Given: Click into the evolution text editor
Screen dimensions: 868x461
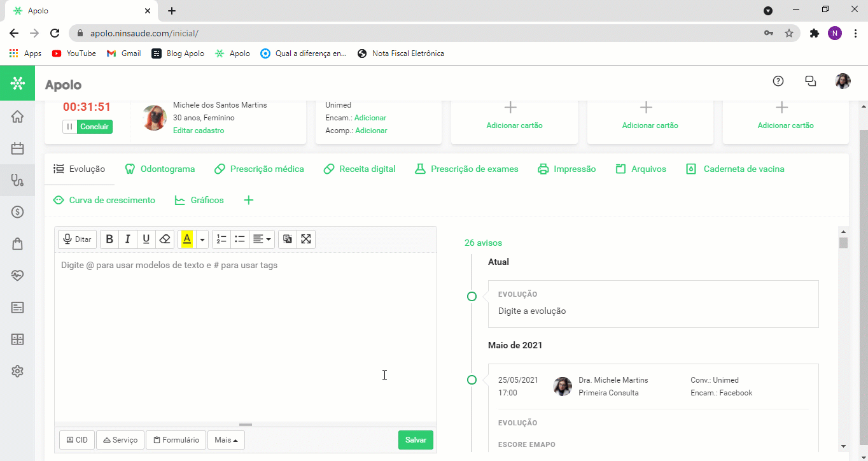Looking at the screenshot, I should click(x=246, y=337).
